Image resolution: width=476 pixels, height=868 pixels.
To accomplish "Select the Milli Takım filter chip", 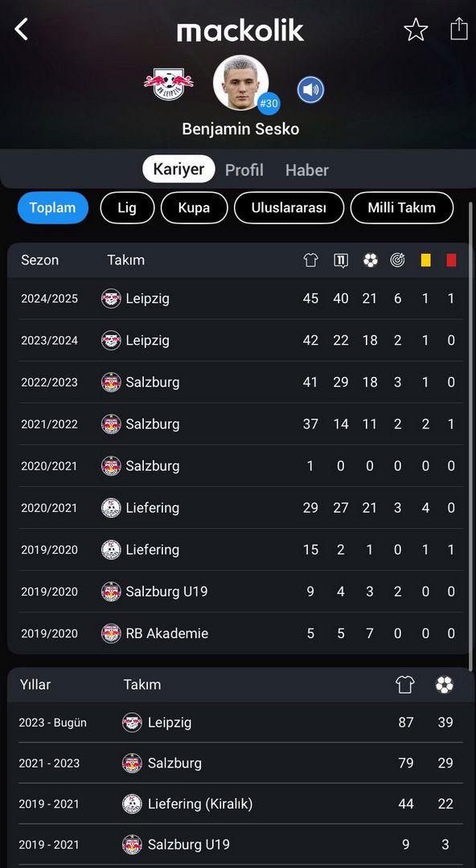I will pos(402,207).
